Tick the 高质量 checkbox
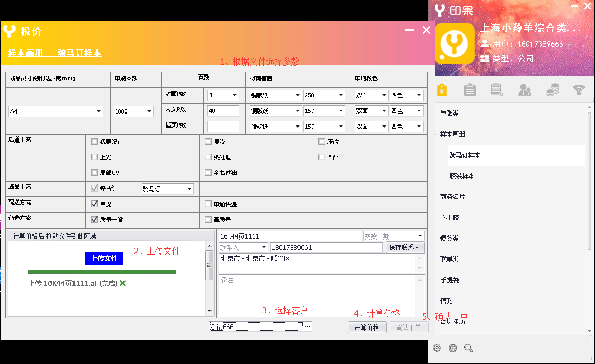This screenshot has height=364, width=595. click(x=208, y=220)
